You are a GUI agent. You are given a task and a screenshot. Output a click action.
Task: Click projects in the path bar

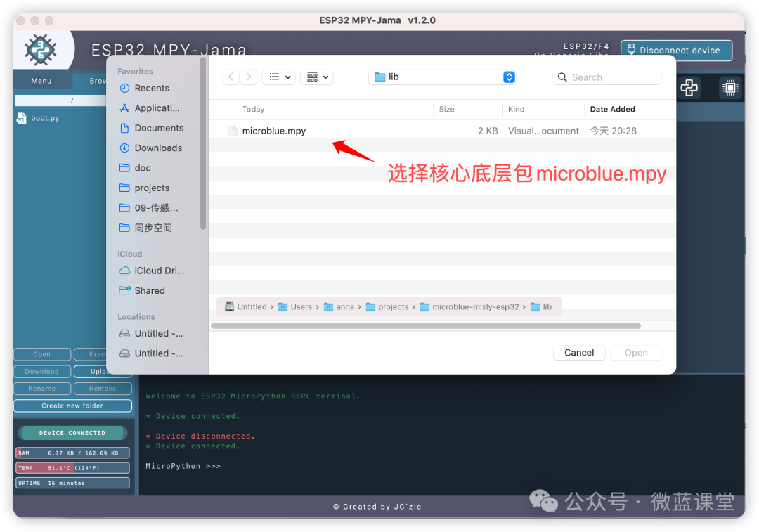coord(387,307)
